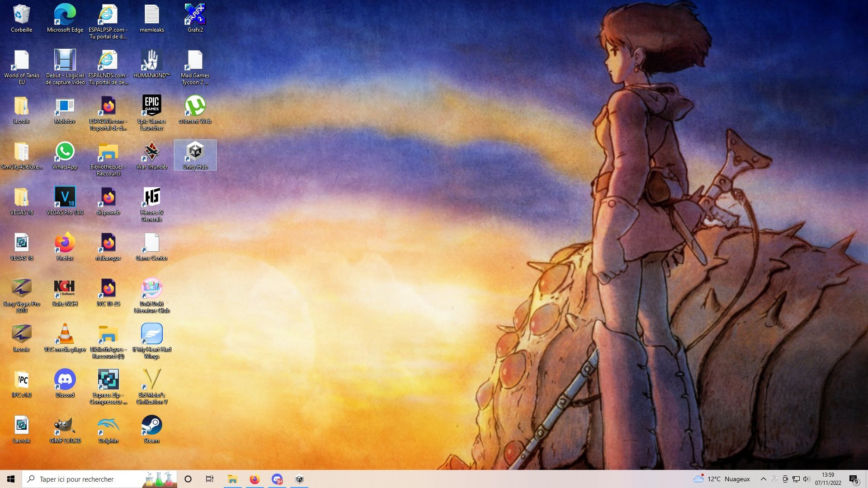Click the Dolphin emulator icon
Screen dimensions: 868x488
point(108,426)
